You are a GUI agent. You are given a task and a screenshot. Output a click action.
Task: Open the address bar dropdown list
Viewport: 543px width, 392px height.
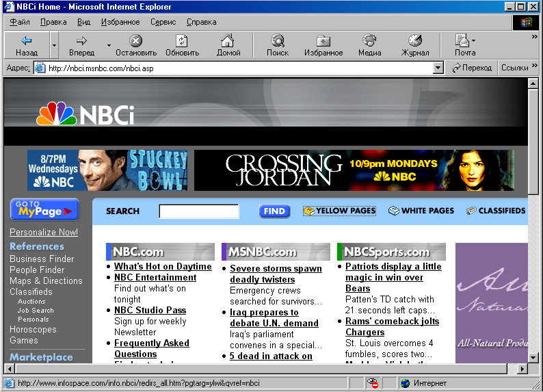(438, 68)
